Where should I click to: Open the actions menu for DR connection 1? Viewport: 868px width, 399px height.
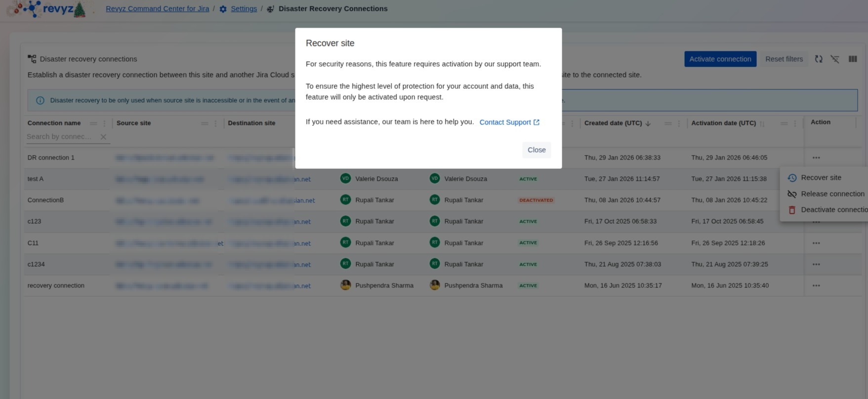(816, 158)
